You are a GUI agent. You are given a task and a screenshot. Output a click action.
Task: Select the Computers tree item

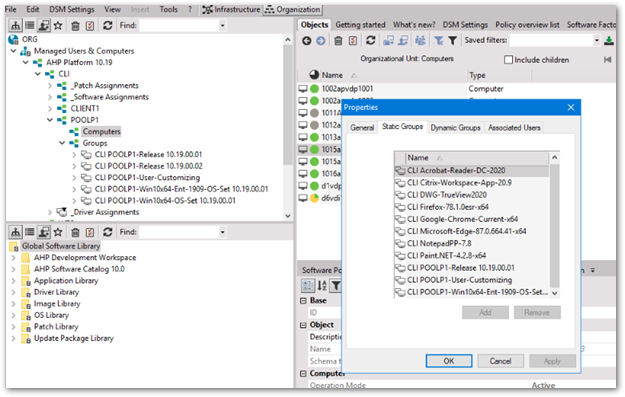click(101, 132)
